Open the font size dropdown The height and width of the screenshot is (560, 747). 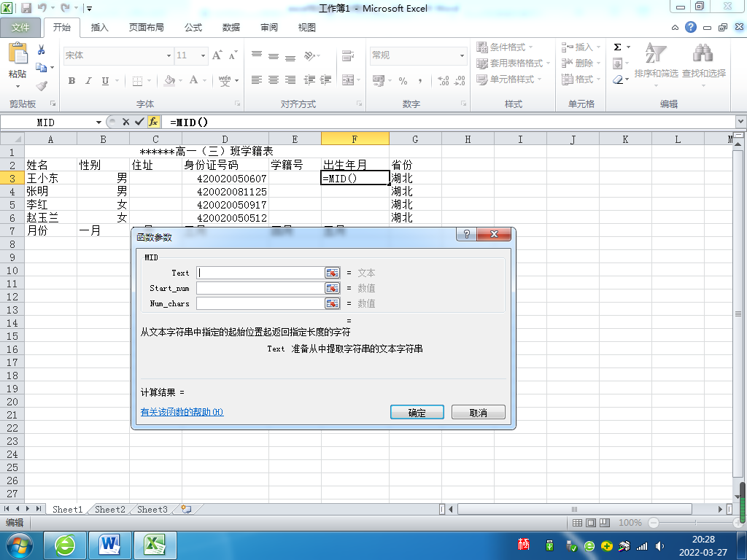click(x=203, y=55)
